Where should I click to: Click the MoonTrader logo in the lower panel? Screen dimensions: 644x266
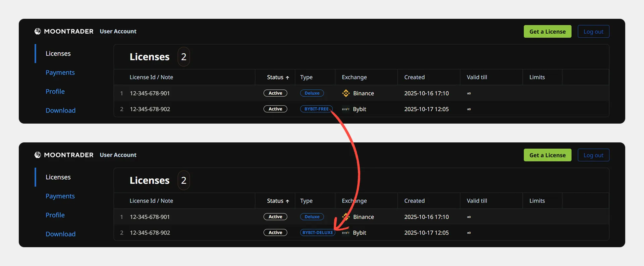pyautogui.click(x=38, y=155)
